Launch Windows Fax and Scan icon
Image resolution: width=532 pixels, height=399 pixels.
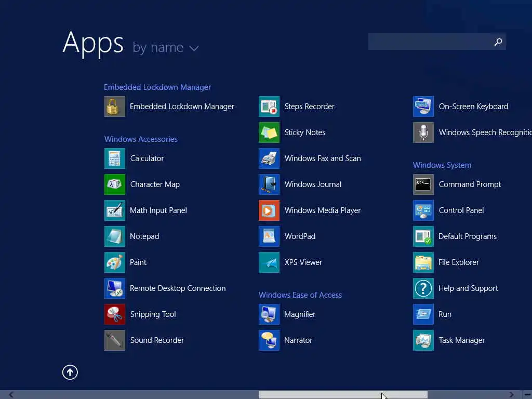[x=269, y=158]
